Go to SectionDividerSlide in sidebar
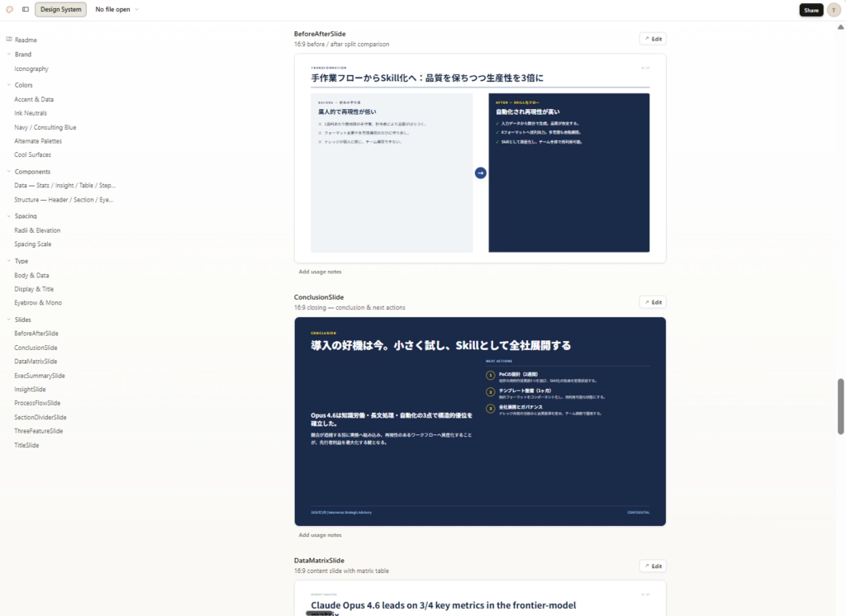846x616 pixels. tap(40, 417)
